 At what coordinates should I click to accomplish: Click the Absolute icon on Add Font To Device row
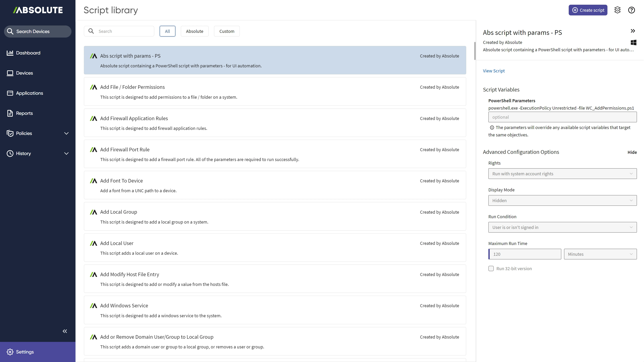pos(94,181)
